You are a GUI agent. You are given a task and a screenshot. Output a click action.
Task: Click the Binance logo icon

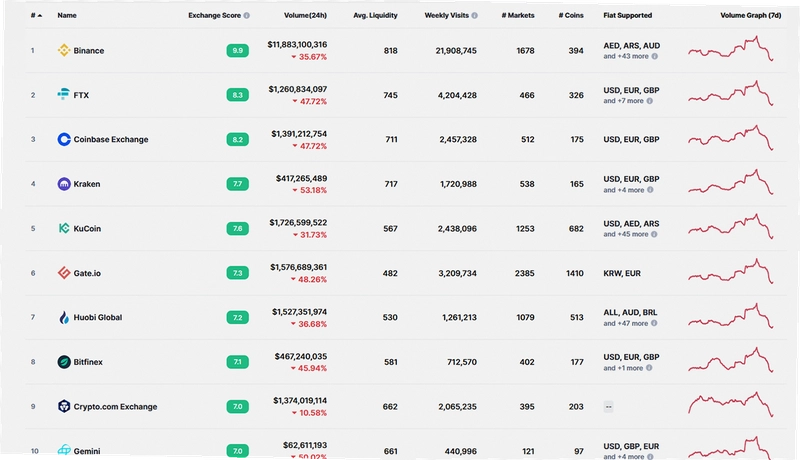tap(64, 50)
